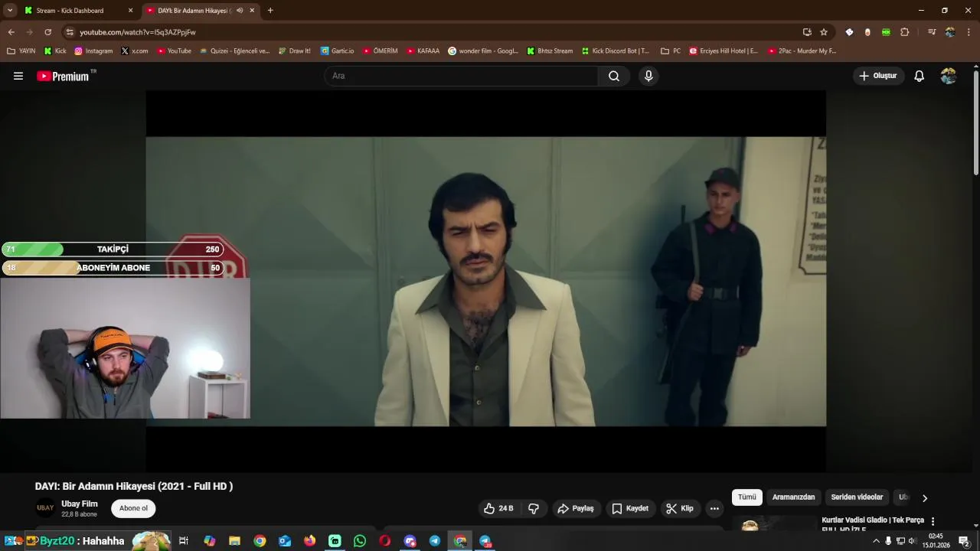Open Ubay Film channel avatar

click(46, 508)
